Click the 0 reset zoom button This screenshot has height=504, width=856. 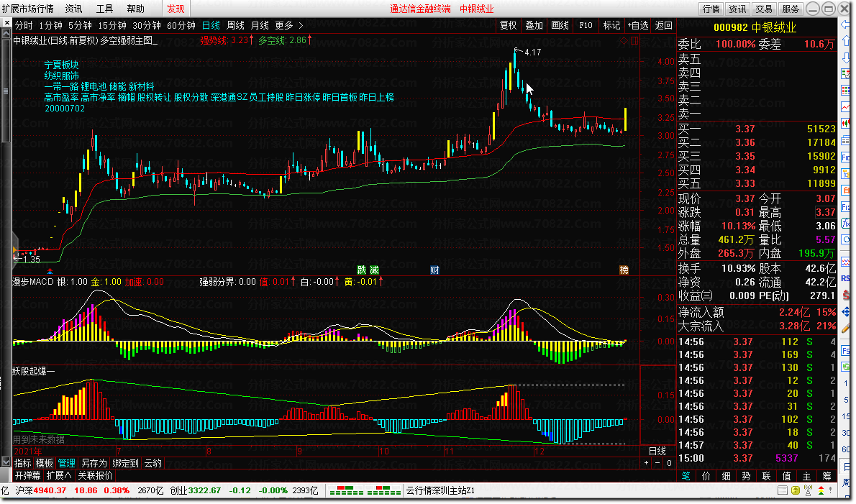669,463
